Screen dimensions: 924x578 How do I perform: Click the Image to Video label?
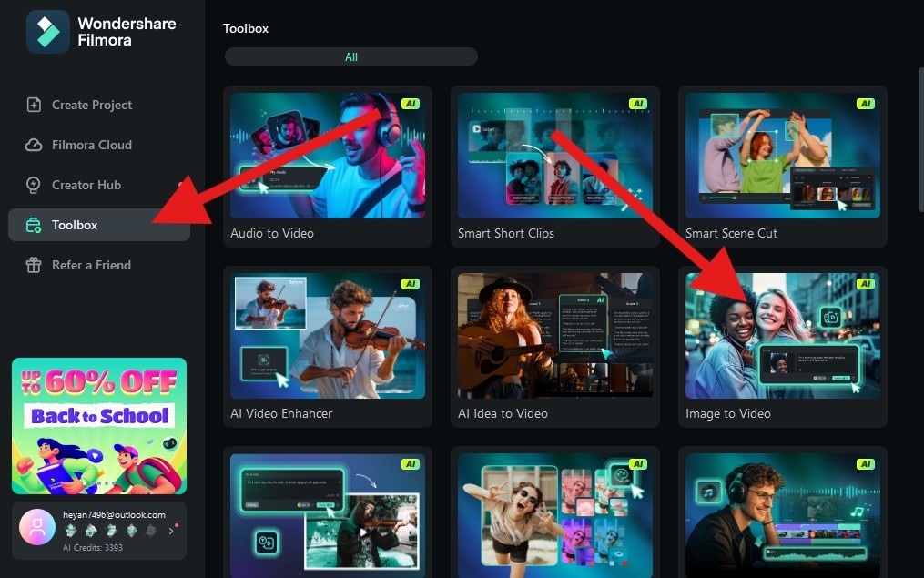(727, 413)
